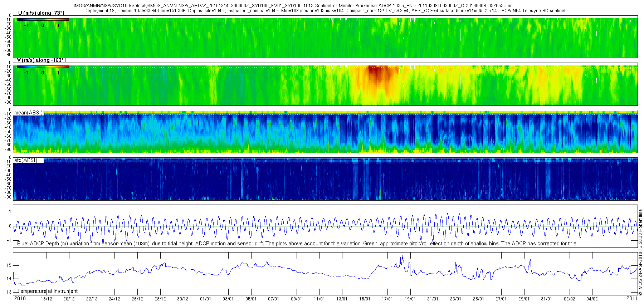Screen dimensions: 644x304
Task: Click the '-50' depth tick in U velocity panel
Action: pyautogui.click(x=8, y=37)
